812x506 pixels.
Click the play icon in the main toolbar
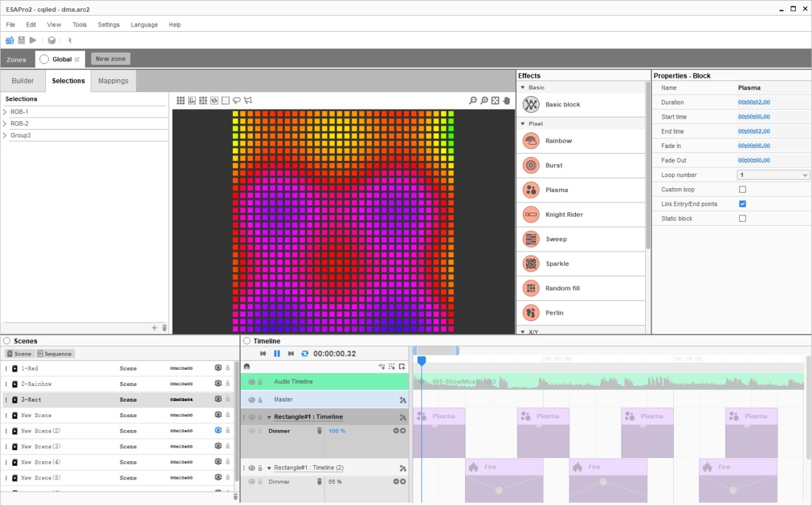pyautogui.click(x=33, y=40)
